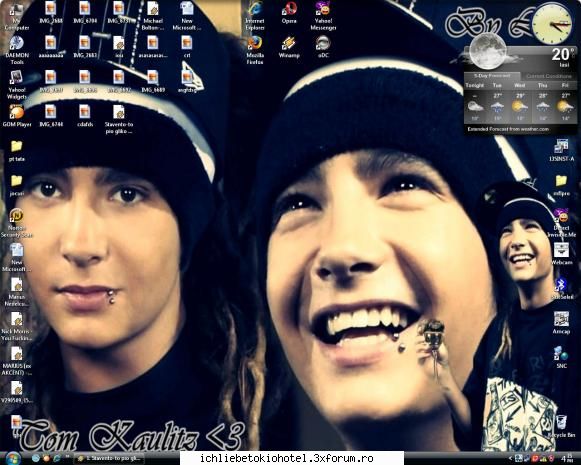
Task: Activate the Stavento-to pio gliko taskbar button
Action: (x=108, y=459)
